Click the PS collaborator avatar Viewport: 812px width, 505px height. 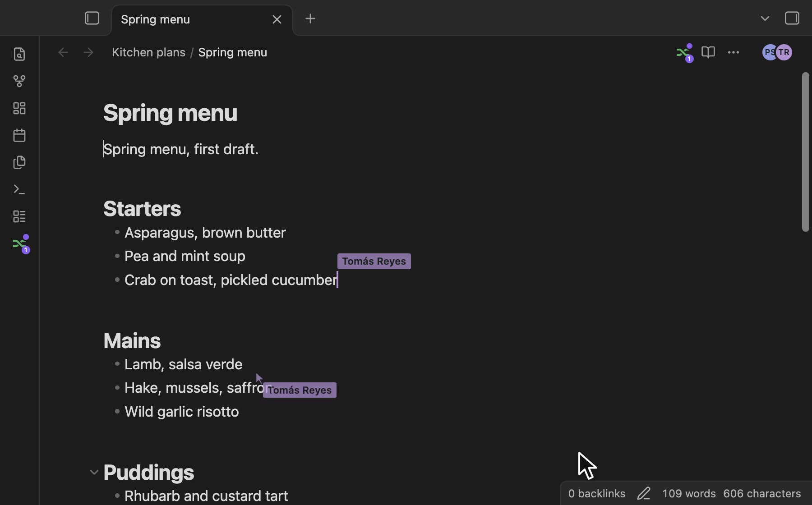tap(769, 52)
